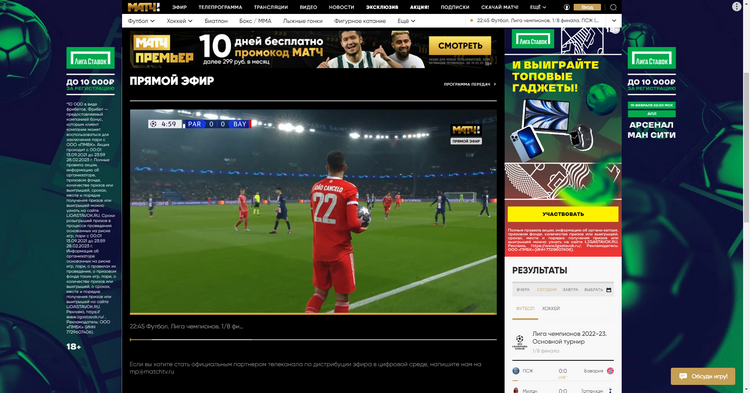Screen dimensions: 750x393
Task: Switch results to the ВЧЕРА tab
Action: 523,290
